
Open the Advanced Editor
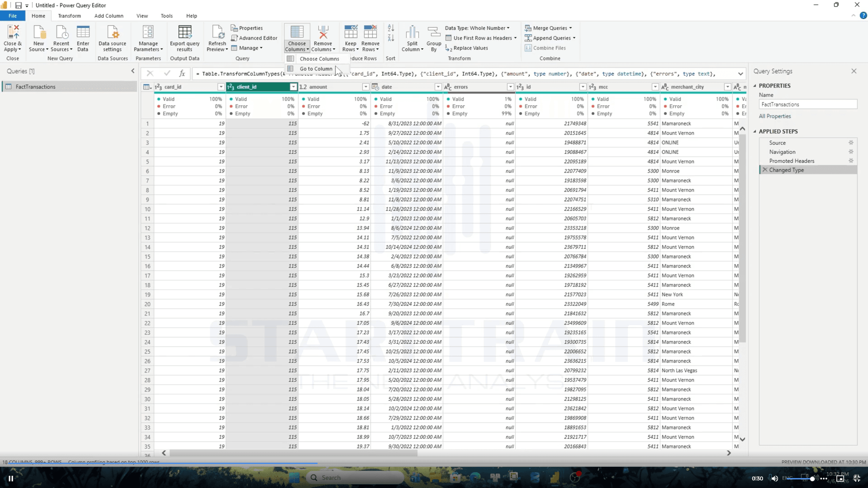pos(254,38)
